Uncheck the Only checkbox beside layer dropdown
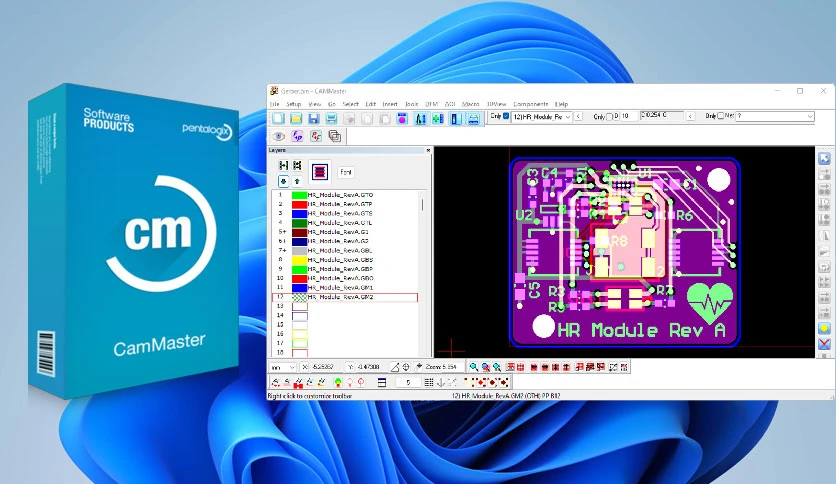836x484 pixels. [506, 116]
